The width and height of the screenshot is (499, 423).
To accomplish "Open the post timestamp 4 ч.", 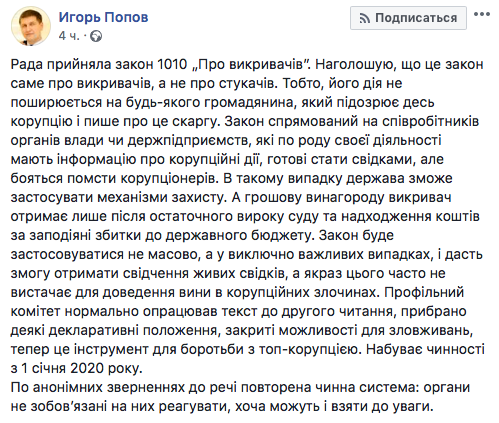I will click(x=69, y=36).
